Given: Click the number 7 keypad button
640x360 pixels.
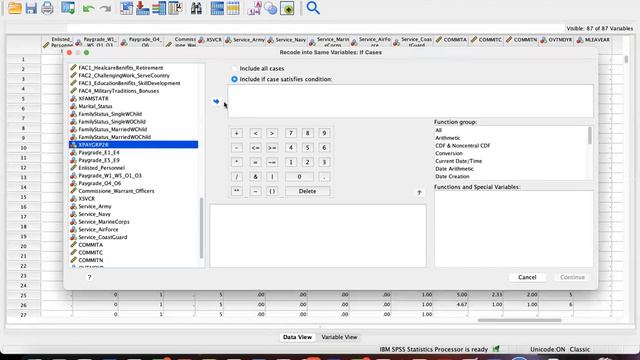Looking at the screenshot, I should pos(291,133).
